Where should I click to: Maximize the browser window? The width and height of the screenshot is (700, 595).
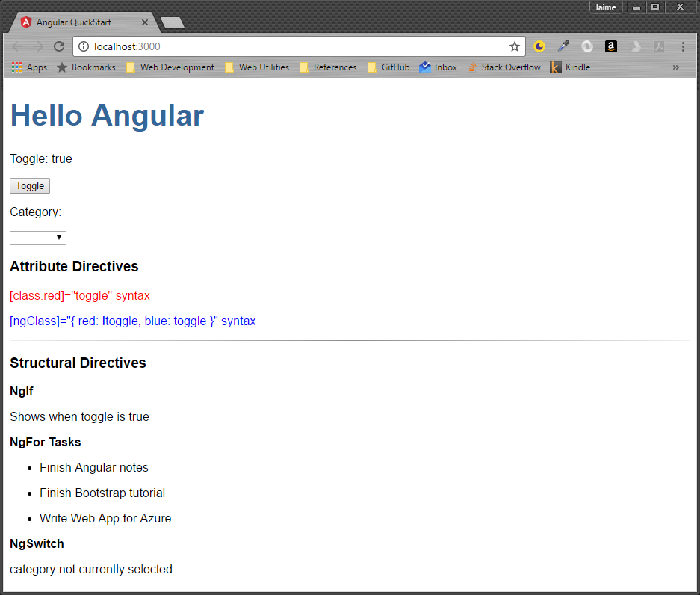point(655,7)
